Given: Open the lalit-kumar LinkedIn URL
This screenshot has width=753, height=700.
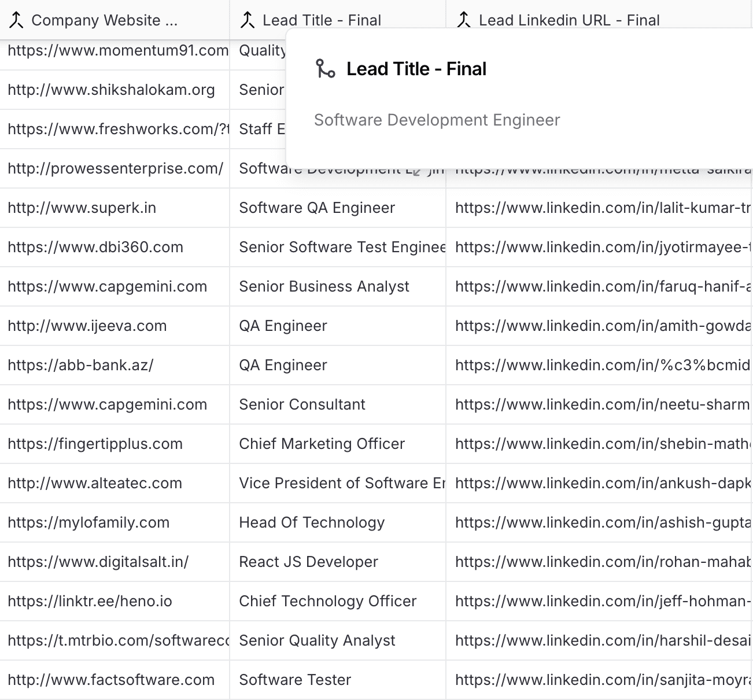Looking at the screenshot, I should pos(600,208).
